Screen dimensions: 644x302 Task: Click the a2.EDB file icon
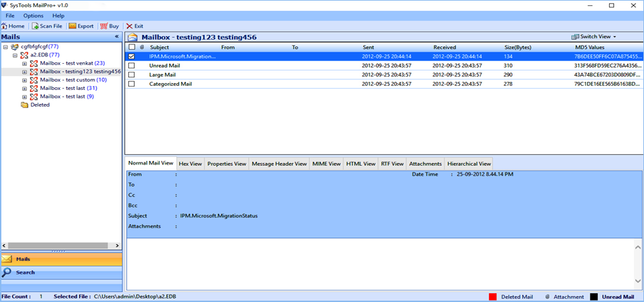(x=24, y=55)
